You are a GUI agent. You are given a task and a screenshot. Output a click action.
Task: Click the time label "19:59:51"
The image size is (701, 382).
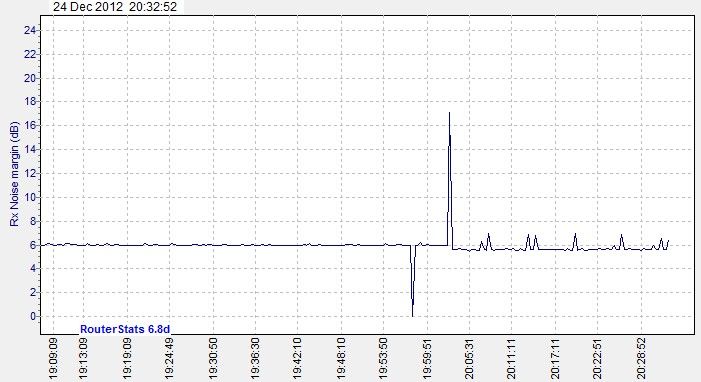[427, 359]
